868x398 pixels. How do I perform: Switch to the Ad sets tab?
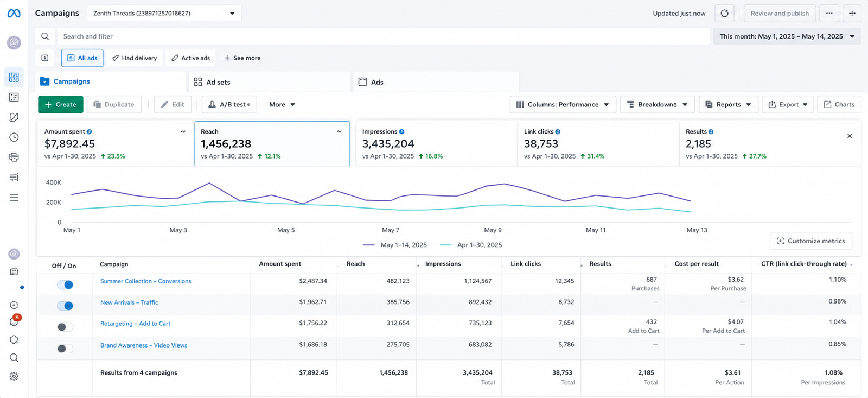(271, 82)
